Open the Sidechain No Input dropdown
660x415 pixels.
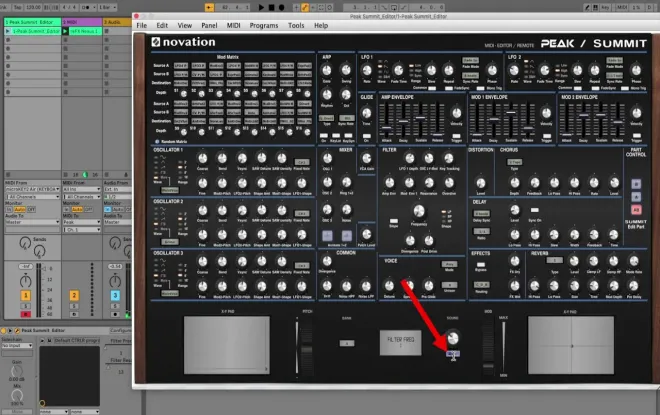pos(17,346)
